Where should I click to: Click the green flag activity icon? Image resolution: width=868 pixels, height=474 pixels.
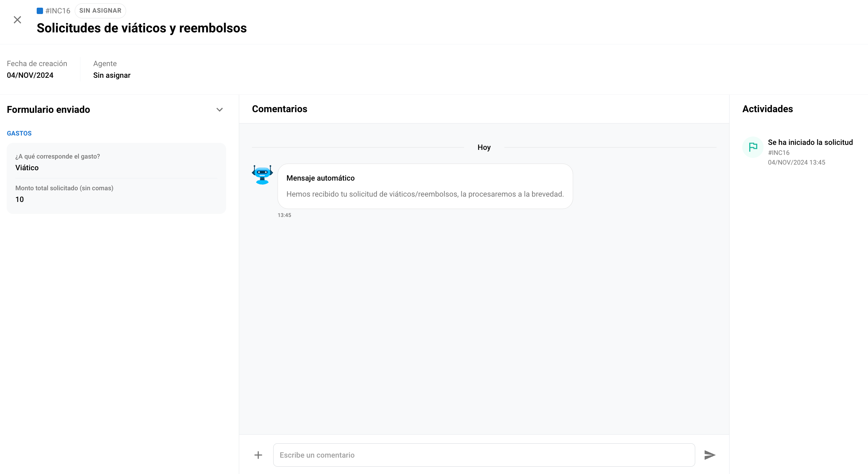click(x=753, y=147)
